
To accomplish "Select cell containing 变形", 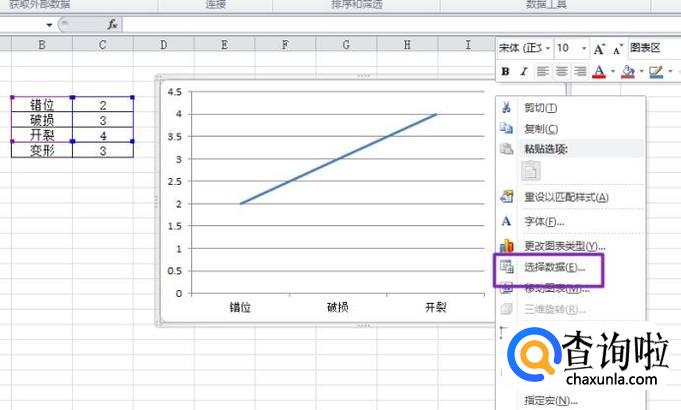I will click(42, 150).
